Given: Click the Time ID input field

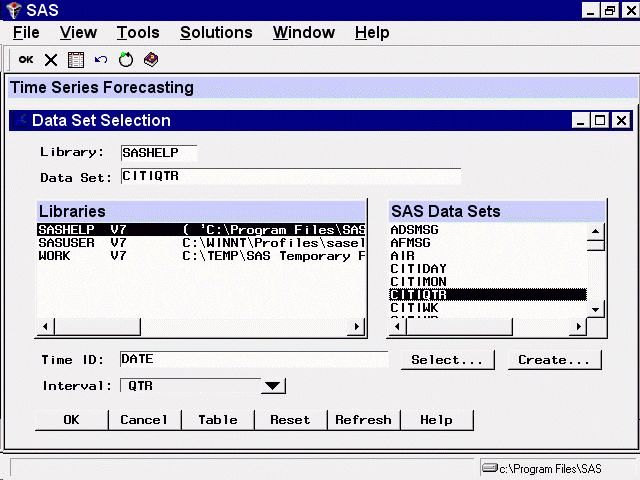Looking at the screenshot, I should 254,359.
